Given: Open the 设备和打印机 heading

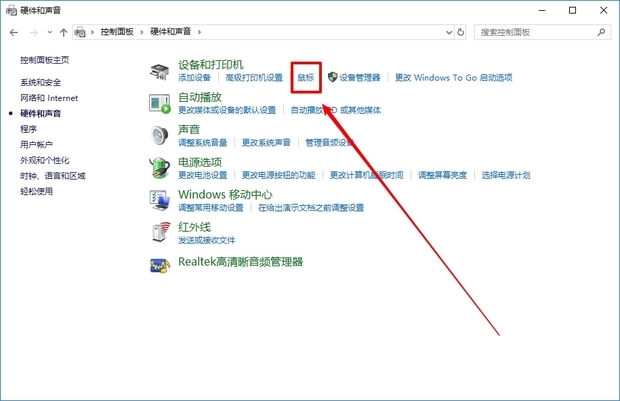Looking at the screenshot, I should coord(211,64).
